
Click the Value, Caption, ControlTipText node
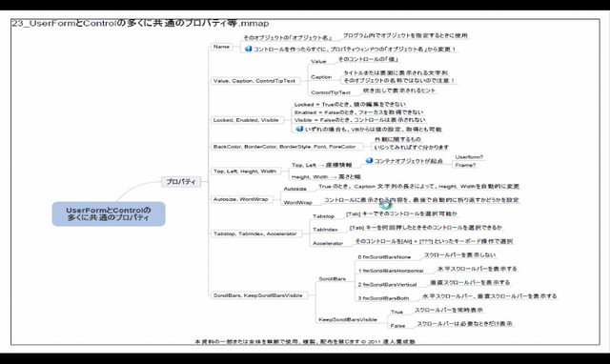tap(254, 81)
